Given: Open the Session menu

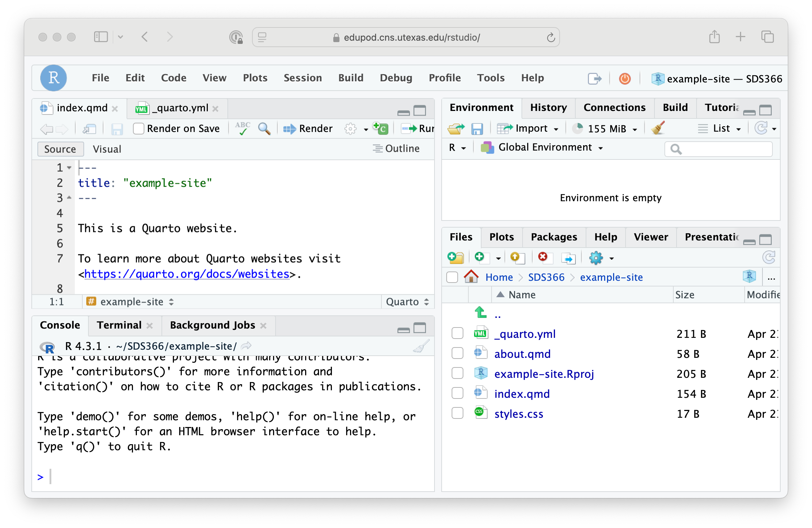Looking at the screenshot, I should point(302,78).
